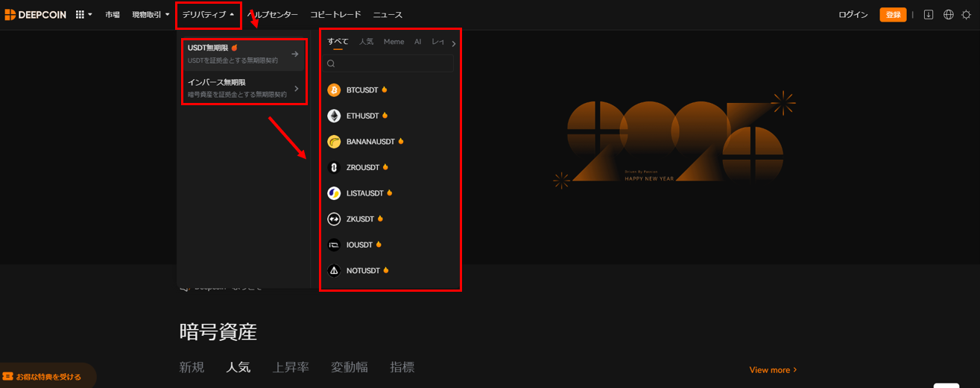Click the ticket icon in the rewards banner

tap(8, 377)
